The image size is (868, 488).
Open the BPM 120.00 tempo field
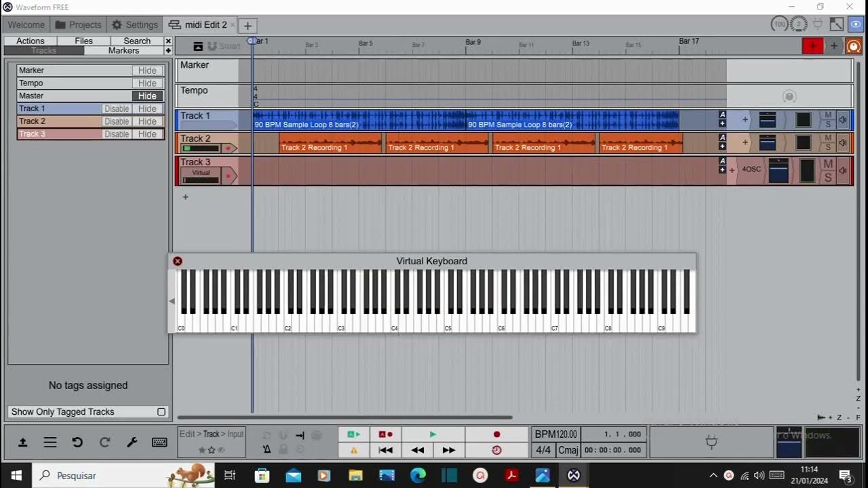pyautogui.click(x=555, y=434)
